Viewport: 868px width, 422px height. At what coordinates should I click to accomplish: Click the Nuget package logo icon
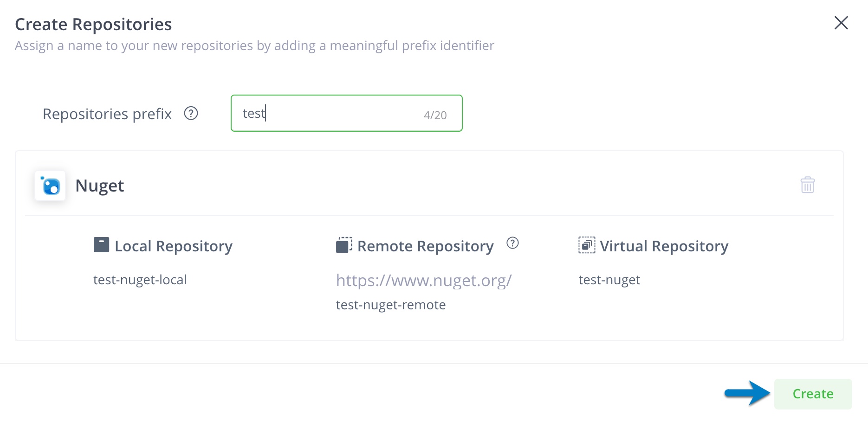pos(50,185)
